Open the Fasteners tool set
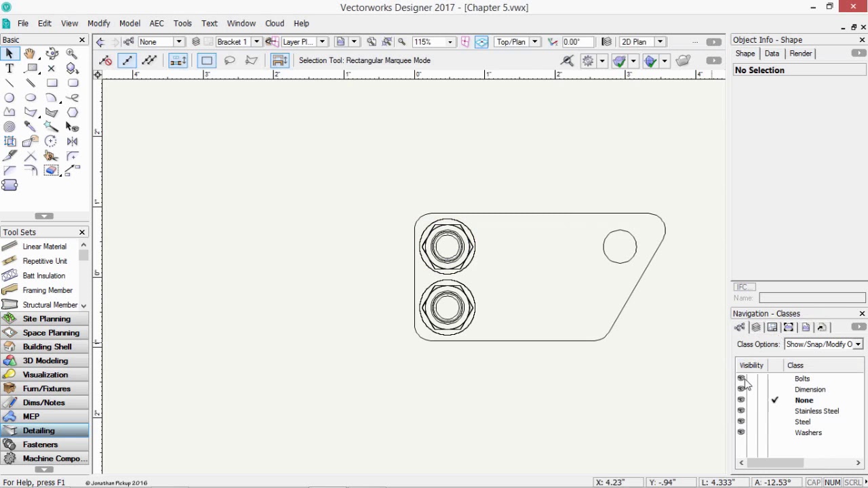This screenshot has height=488, width=868. click(45, 445)
